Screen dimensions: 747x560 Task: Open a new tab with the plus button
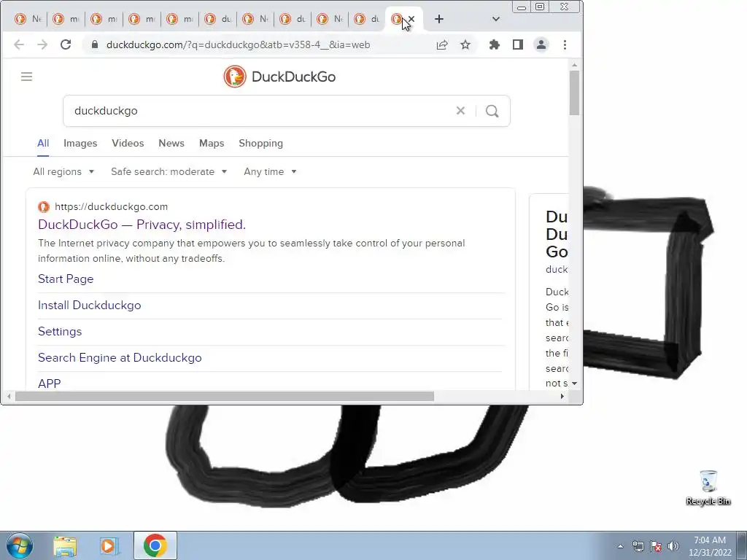(x=439, y=19)
